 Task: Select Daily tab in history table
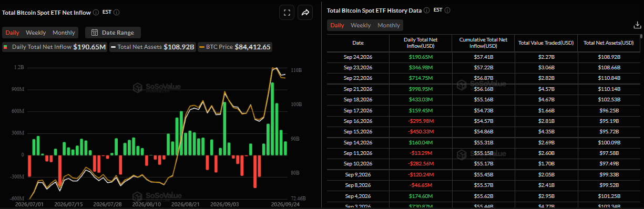337,25
